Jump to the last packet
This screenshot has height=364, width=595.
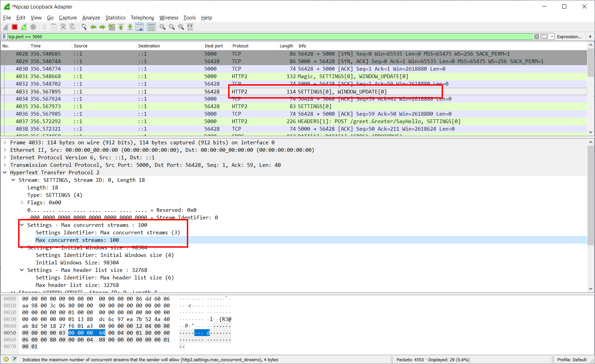coord(130,27)
